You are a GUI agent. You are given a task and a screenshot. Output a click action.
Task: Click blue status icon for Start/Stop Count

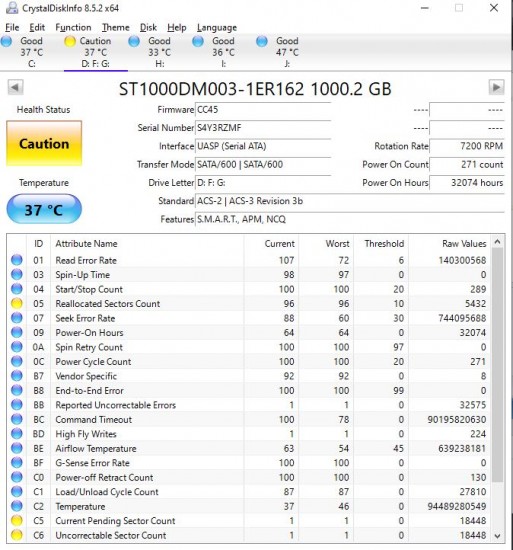(16, 289)
